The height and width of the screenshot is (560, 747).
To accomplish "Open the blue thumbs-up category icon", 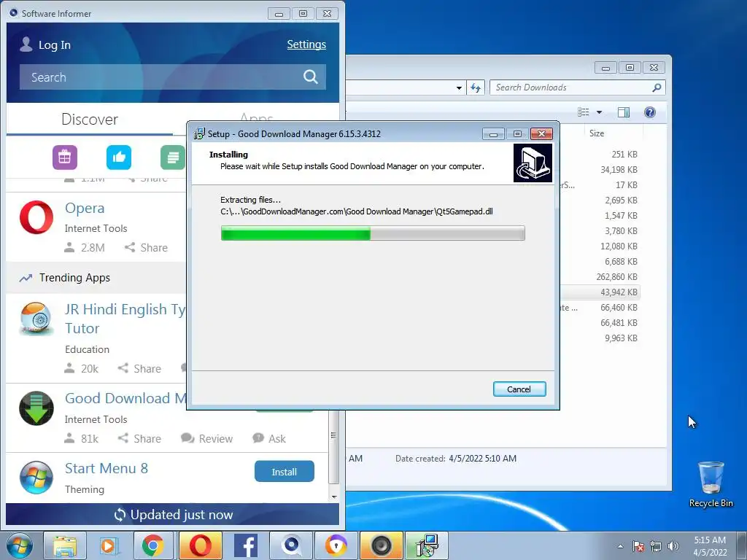I will [119, 157].
